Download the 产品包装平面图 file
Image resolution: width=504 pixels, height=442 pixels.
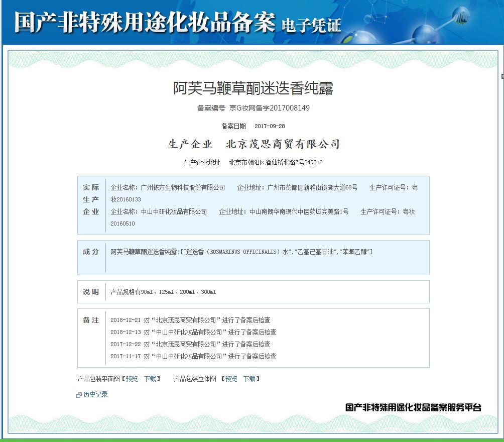[x=150, y=379]
